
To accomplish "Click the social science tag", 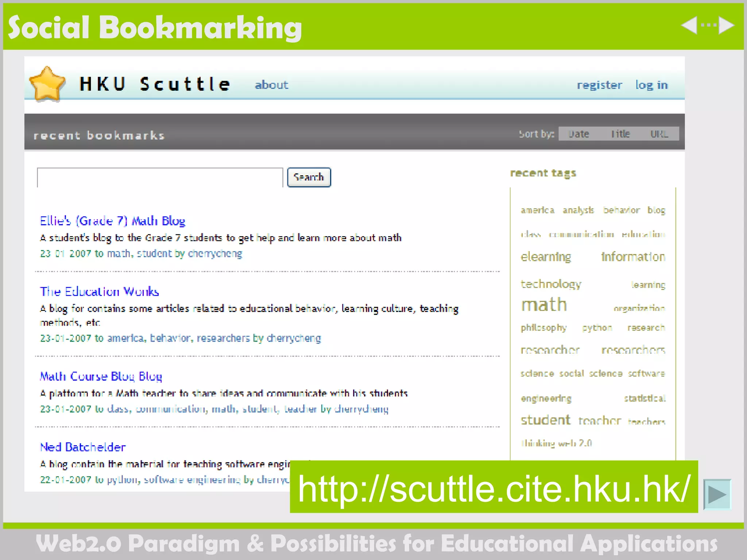I will (x=591, y=374).
